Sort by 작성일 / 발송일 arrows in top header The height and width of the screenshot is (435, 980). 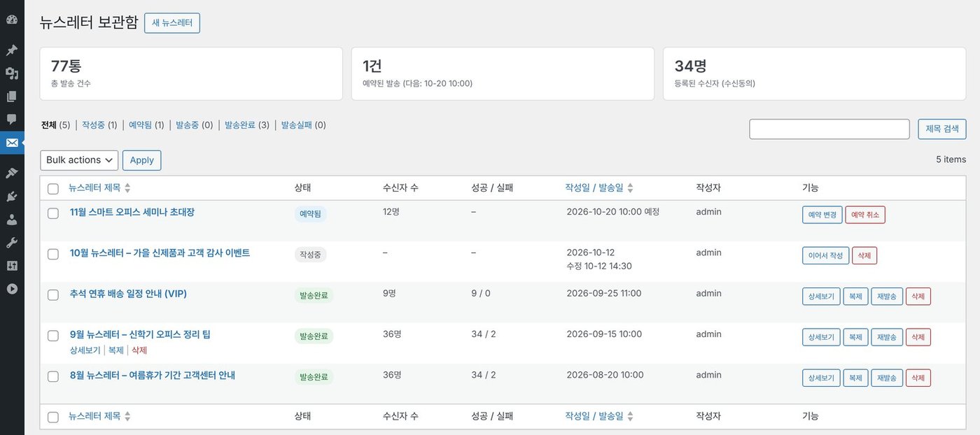[x=630, y=188]
